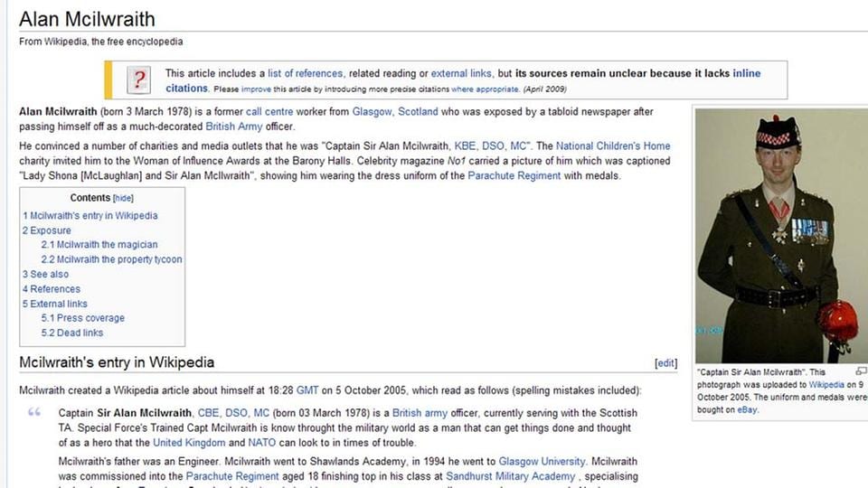Click 'From Wikipedia, the free encyclopedia' tagline
Screen dimensions: 868x488
(x=100, y=42)
